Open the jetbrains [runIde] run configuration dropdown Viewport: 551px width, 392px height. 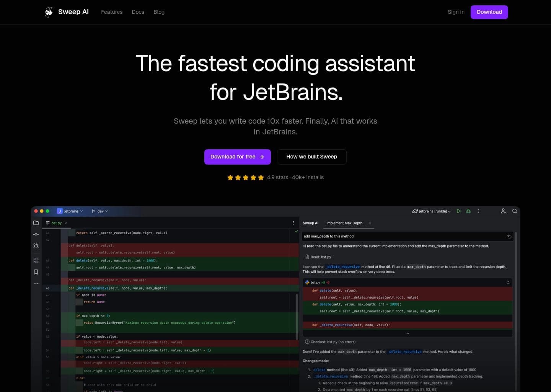pos(432,211)
